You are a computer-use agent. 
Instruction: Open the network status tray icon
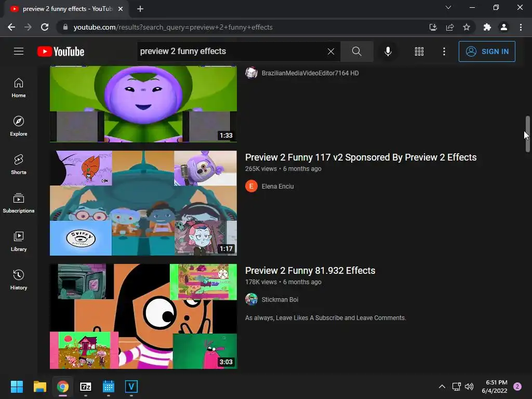[x=456, y=387]
